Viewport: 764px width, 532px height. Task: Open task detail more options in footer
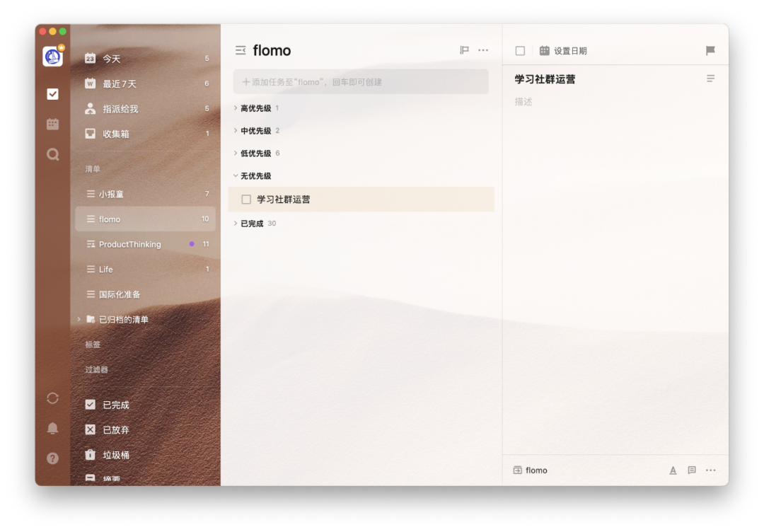coord(710,470)
